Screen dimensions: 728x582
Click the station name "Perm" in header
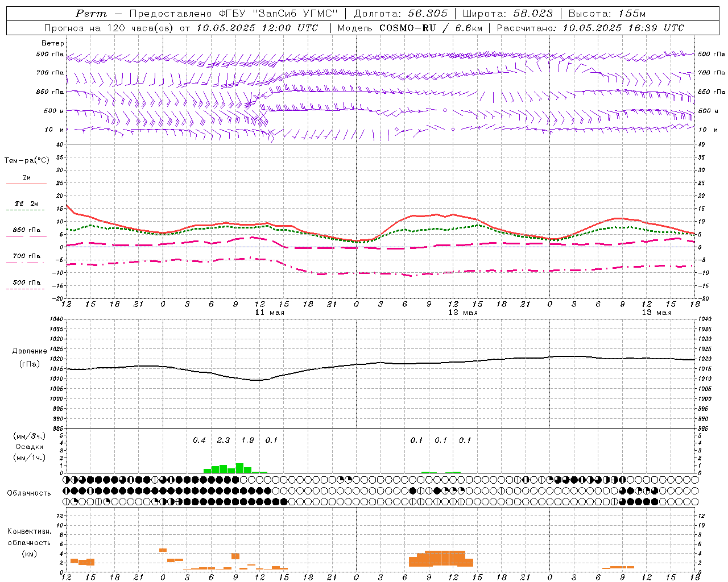(x=91, y=14)
